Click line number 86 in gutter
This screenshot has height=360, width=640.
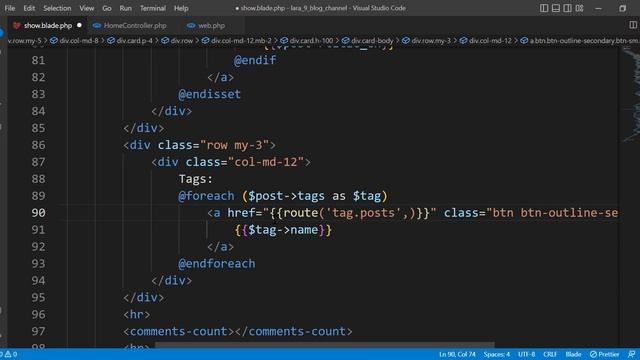tap(38, 145)
